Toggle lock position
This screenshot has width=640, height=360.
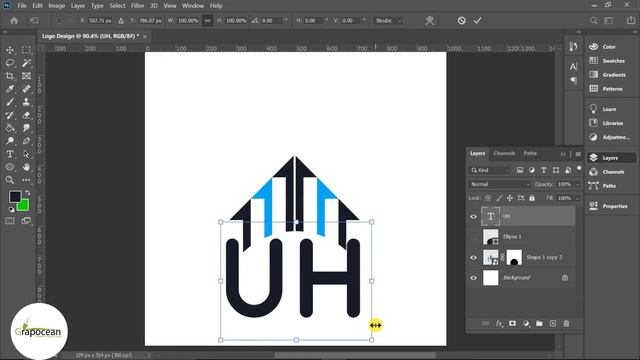pyautogui.click(x=510, y=198)
